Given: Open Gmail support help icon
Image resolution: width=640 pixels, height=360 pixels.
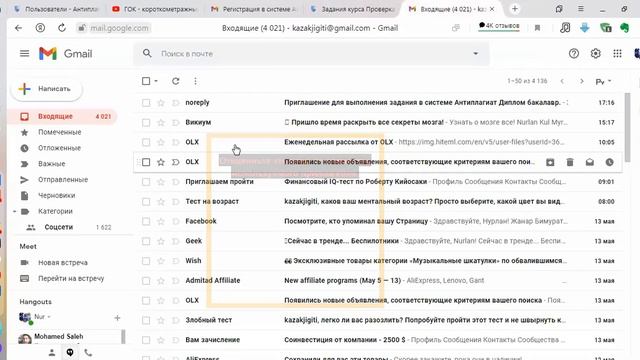Looking at the screenshot, I should pos(574,53).
